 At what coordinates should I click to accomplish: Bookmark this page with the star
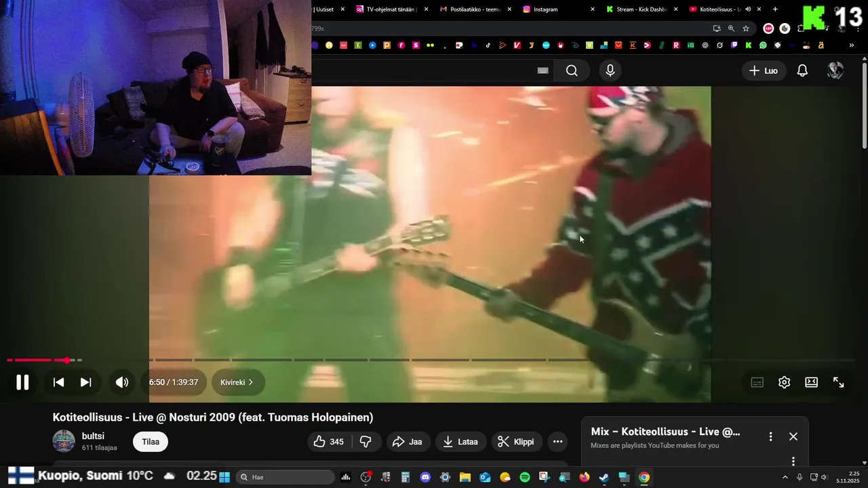pyautogui.click(x=746, y=28)
